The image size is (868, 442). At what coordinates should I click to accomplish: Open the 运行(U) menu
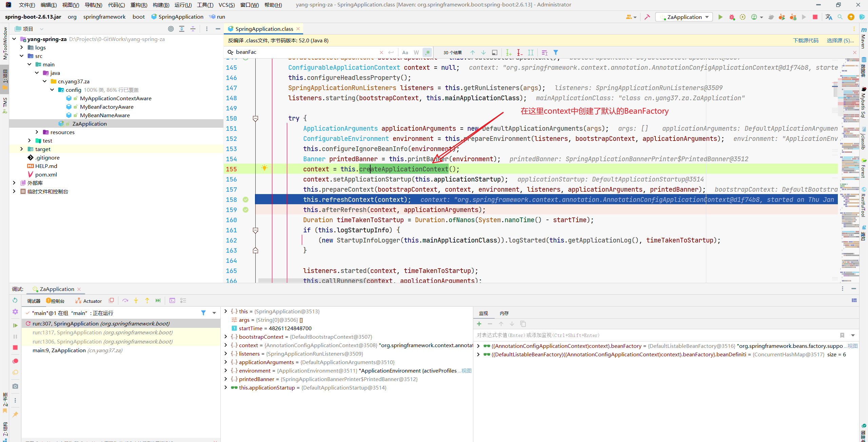click(183, 5)
